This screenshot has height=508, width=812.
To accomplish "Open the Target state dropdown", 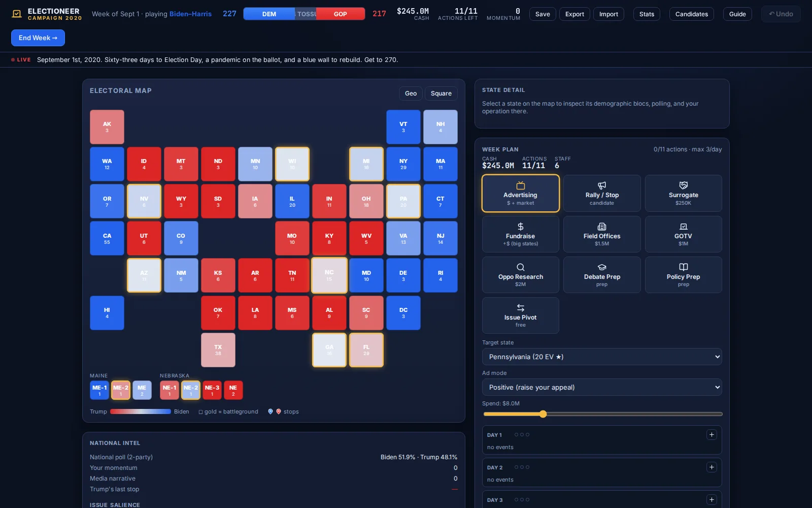I will click(x=602, y=357).
